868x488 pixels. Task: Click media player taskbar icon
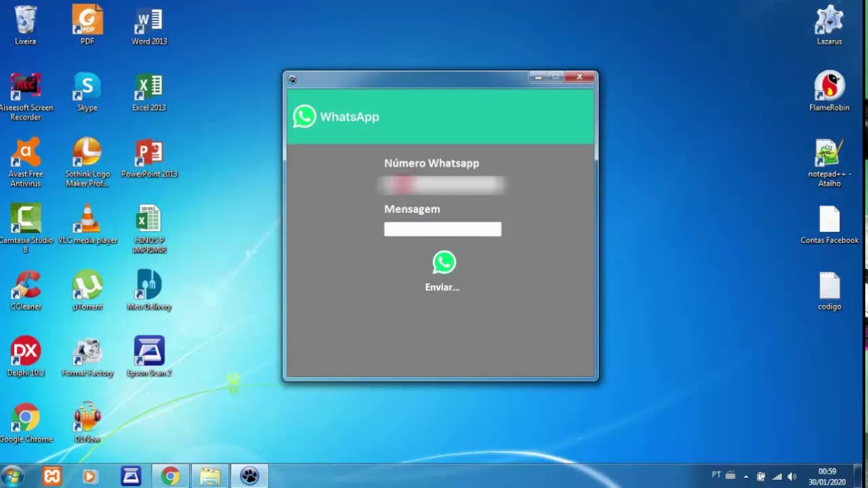point(90,476)
